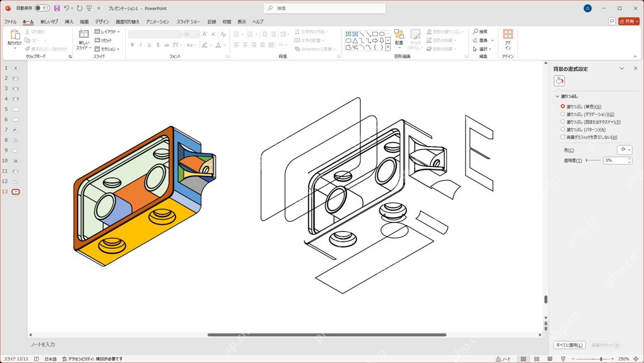Start slideshow from beginning icon in title bar

coord(89,8)
